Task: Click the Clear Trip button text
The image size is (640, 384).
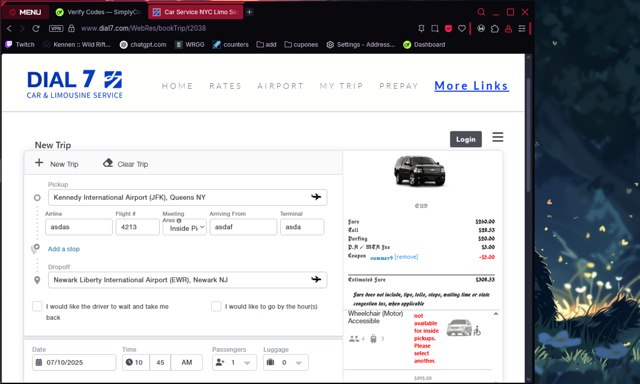Action: [x=133, y=164]
